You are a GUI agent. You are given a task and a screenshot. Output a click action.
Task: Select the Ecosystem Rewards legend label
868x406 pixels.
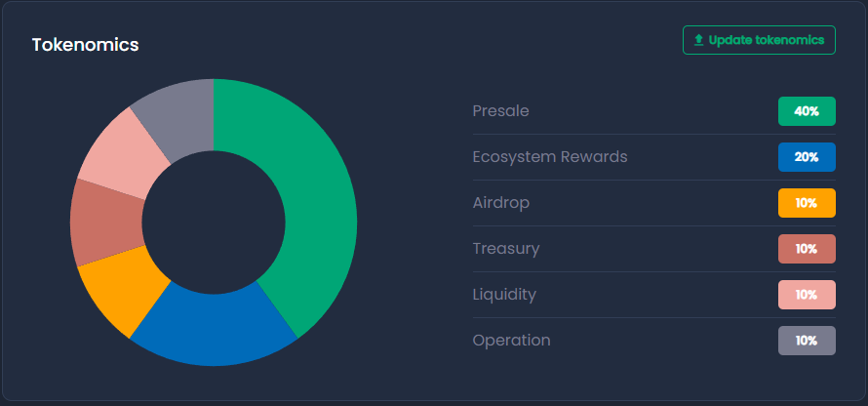click(549, 157)
